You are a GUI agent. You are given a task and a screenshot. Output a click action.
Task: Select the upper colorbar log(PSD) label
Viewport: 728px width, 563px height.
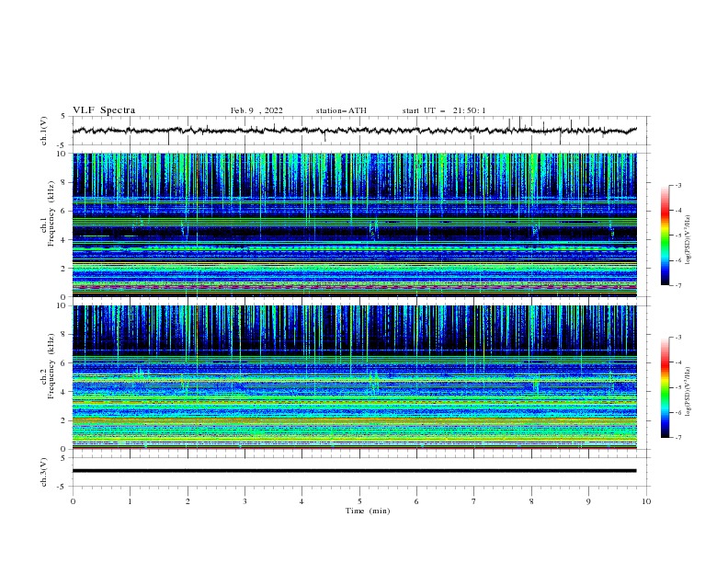688,240
